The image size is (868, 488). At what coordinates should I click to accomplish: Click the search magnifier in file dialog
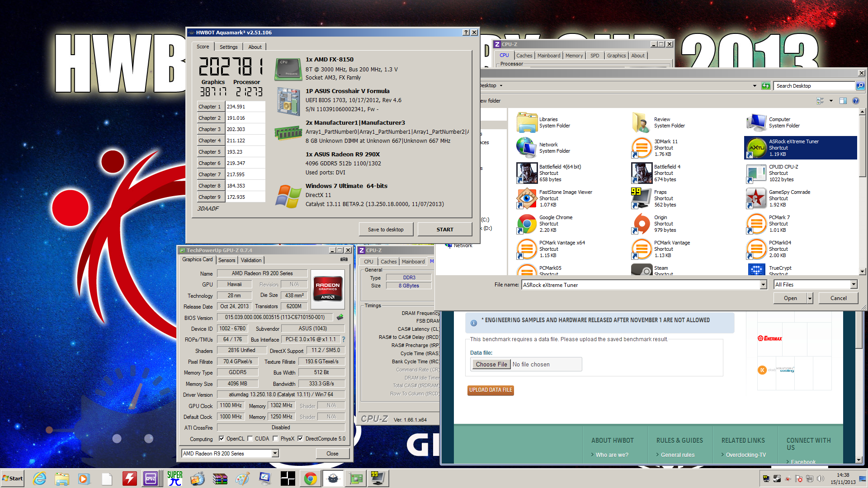[860, 86]
